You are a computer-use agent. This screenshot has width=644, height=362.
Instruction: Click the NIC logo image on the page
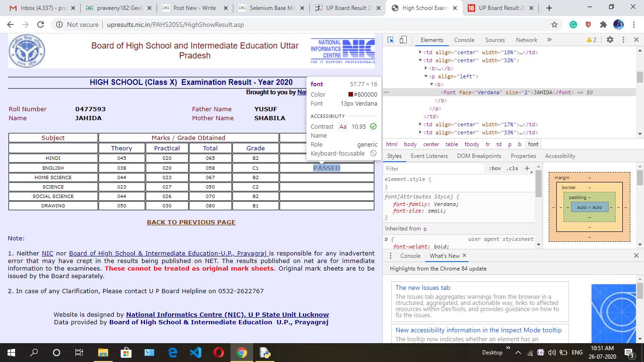343,51
